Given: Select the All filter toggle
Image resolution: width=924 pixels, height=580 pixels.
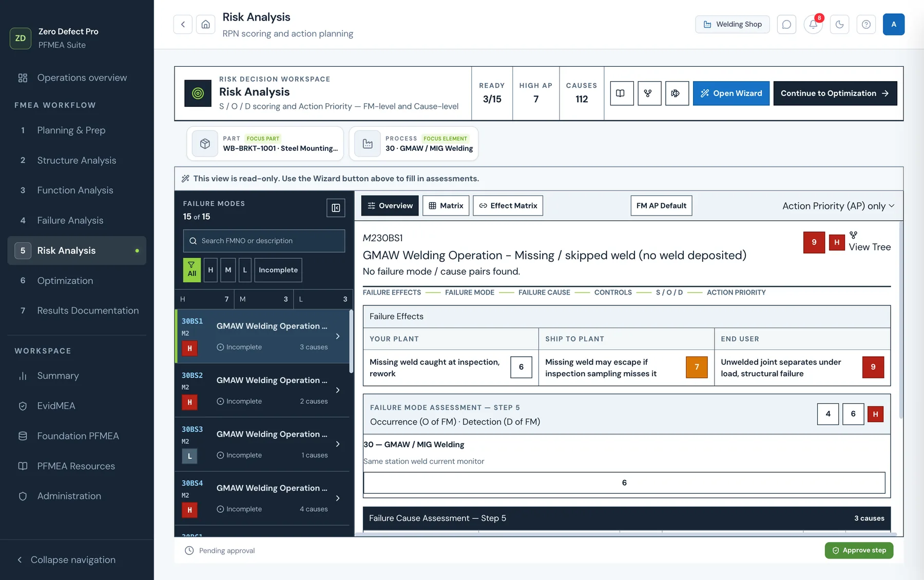Looking at the screenshot, I should pyautogui.click(x=191, y=270).
